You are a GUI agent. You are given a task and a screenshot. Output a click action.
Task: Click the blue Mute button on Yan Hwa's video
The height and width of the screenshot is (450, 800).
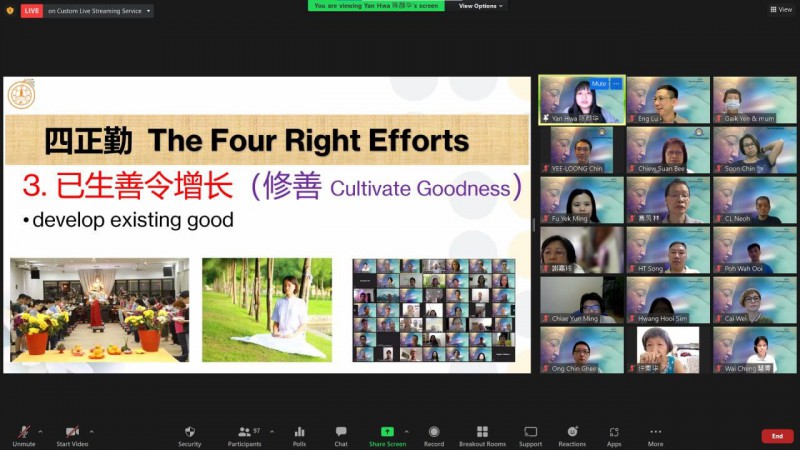(x=599, y=84)
